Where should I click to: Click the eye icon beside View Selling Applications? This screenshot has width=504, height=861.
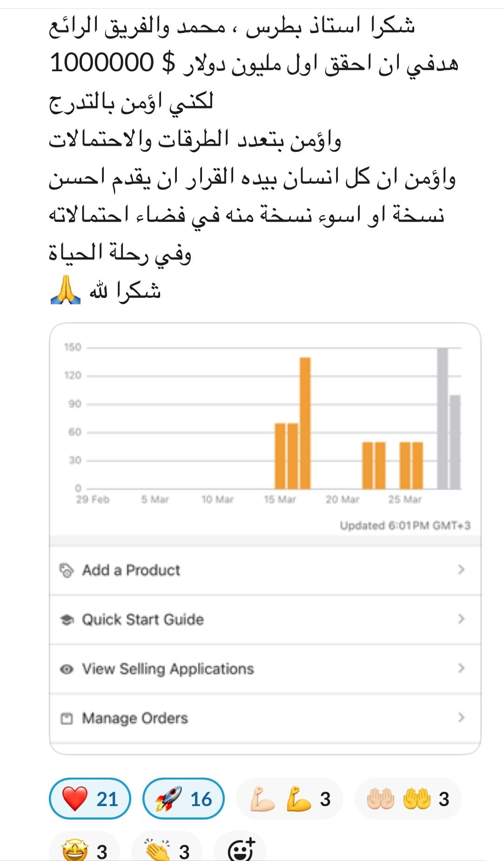(x=67, y=669)
